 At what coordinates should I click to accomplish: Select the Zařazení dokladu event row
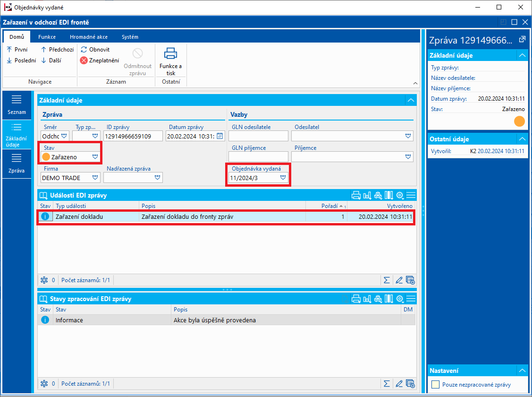coord(226,216)
